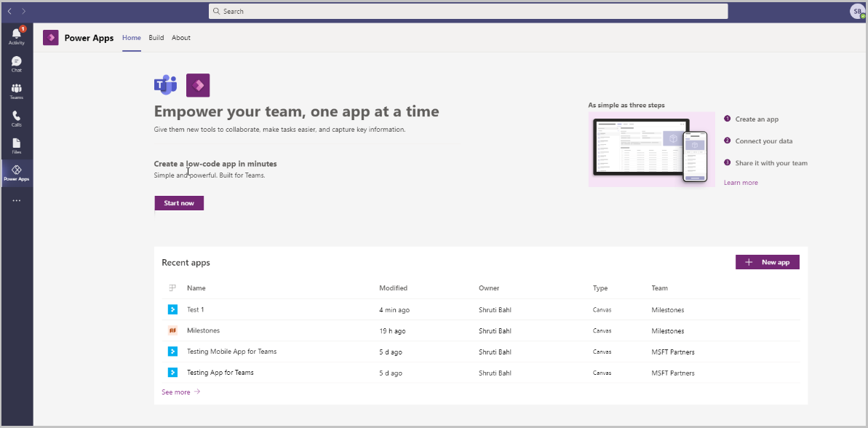Switch to the Build tab
868x428 pixels.
click(156, 38)
